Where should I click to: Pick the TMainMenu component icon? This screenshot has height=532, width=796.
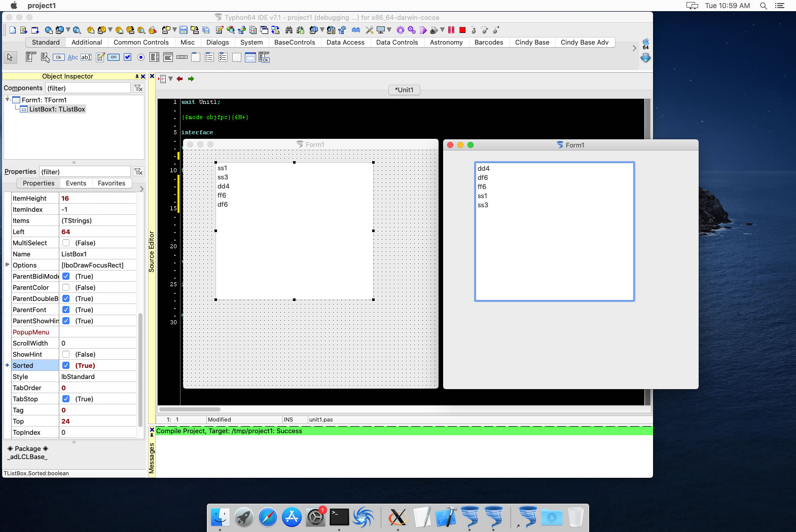pos(30,57)
